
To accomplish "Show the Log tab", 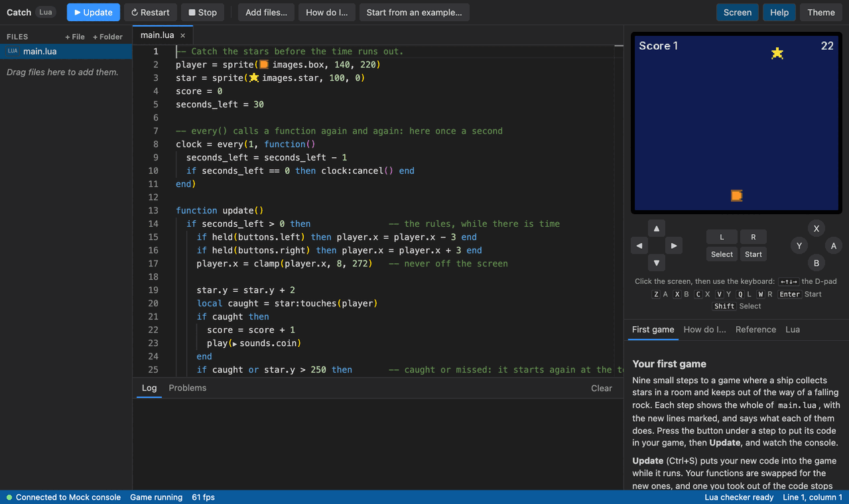I will pos(149,388).
